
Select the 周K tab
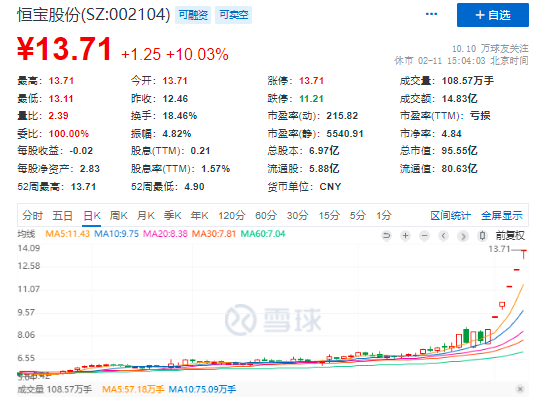pyautogui.click(x=119, y=216)
